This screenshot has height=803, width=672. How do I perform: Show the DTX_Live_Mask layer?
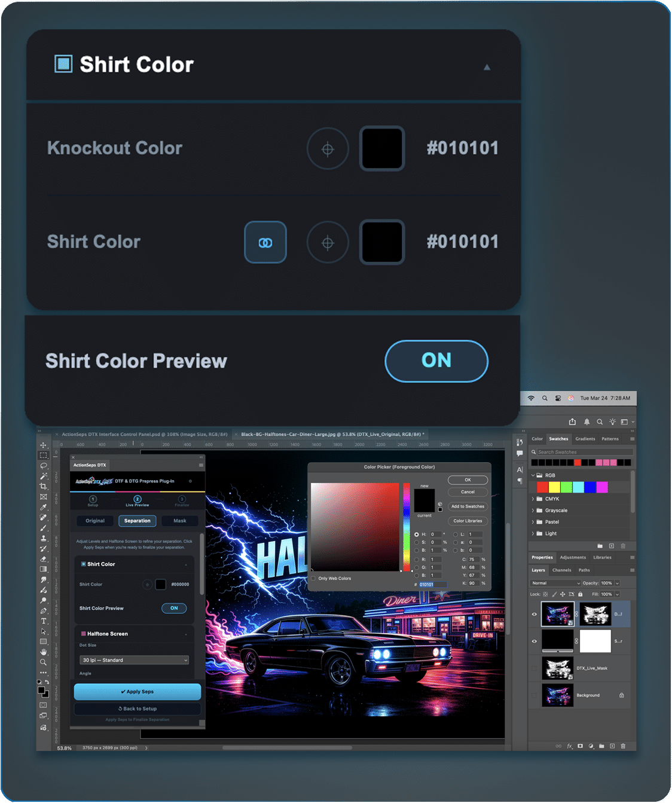click(x=534, y=668)
